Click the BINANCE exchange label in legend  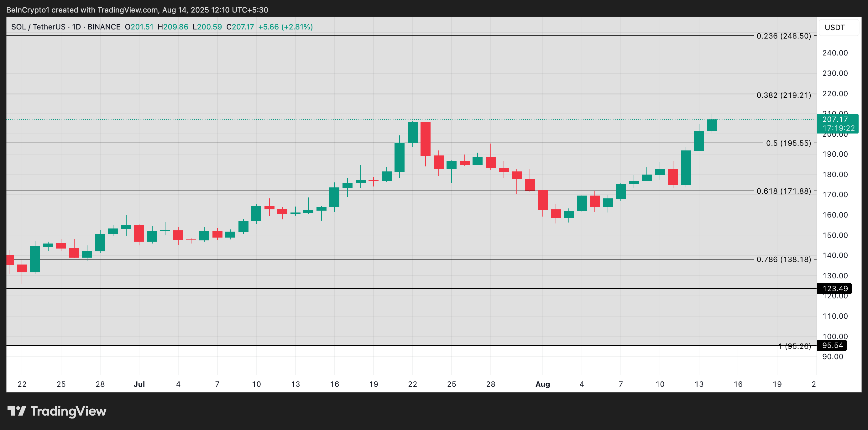click(x=104, y=27)
